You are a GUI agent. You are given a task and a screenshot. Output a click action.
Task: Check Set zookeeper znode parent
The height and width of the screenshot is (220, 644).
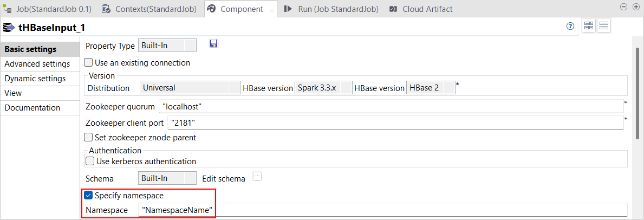pos(89,138)
